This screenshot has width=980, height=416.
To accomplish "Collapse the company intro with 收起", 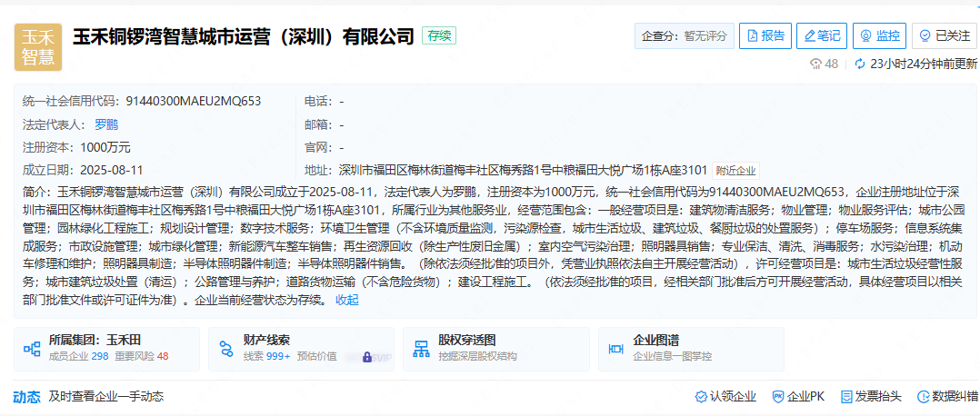I will point(347,300).
